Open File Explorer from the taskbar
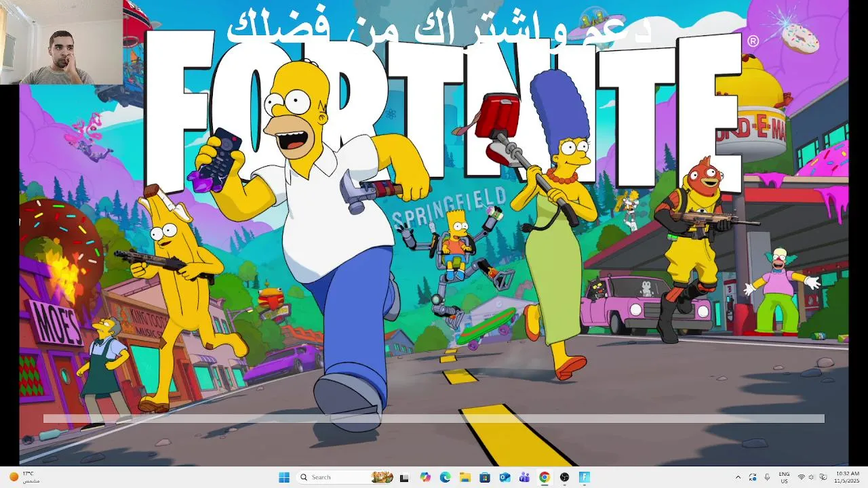This screenshot has width=868, height=488. click(465, 477)
